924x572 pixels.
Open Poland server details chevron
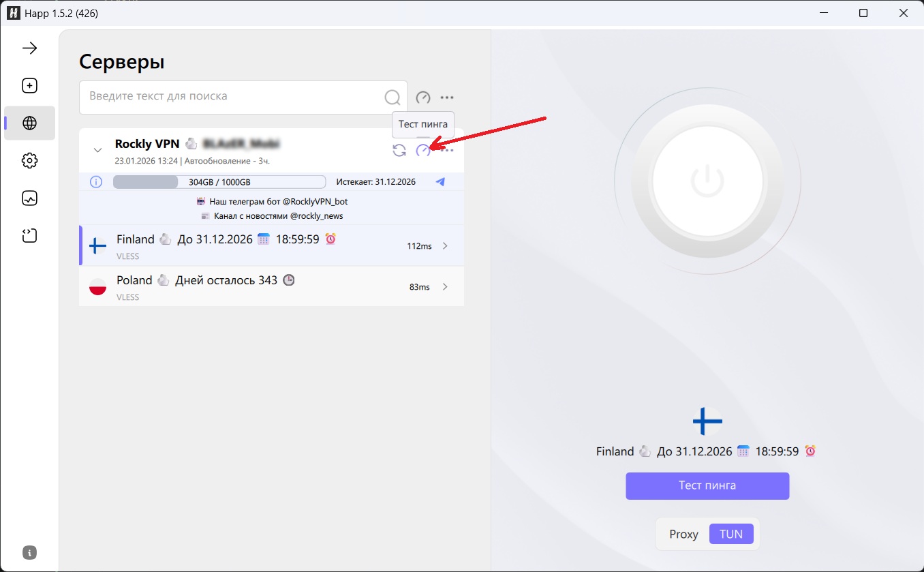point(446,287)
